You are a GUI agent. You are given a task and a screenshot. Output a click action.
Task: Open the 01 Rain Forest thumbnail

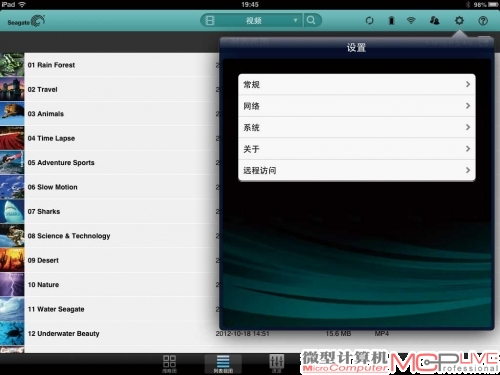(12, 65)
